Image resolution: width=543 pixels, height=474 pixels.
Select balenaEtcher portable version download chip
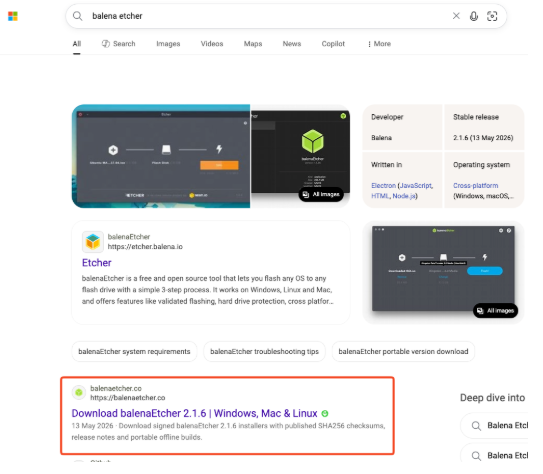point(403,352)
